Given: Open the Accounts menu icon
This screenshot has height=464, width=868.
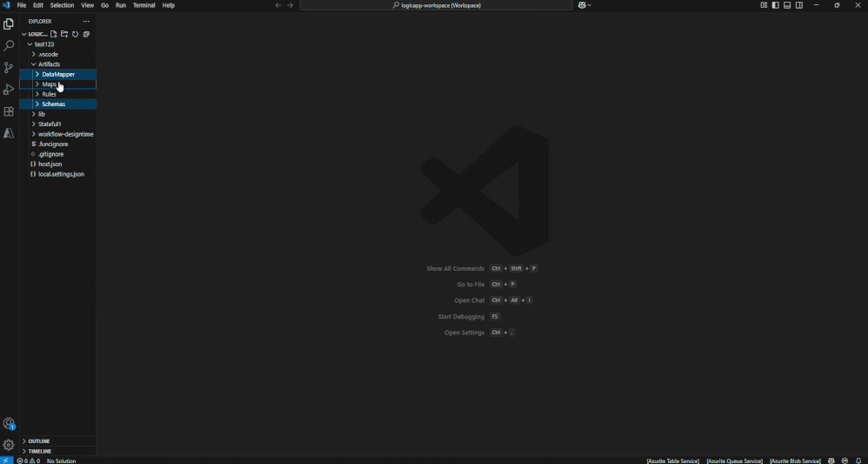Looking at the screenshot, I should pyautogui.click(x=9, y=424).
